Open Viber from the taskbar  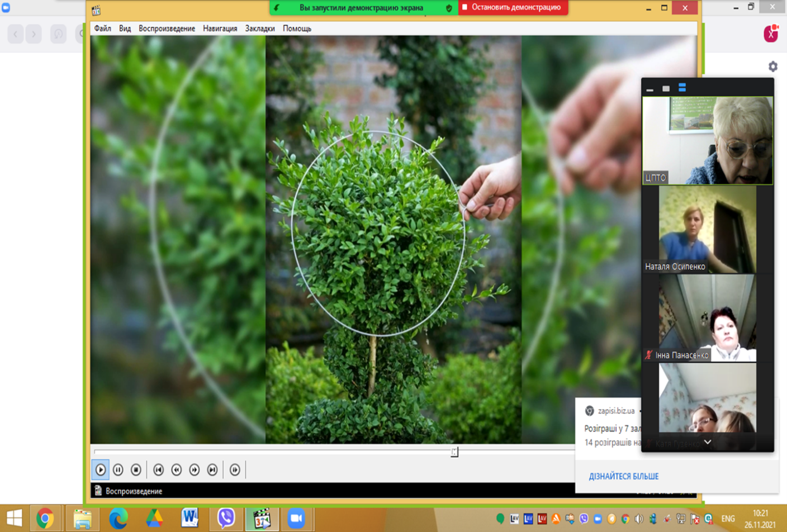coord(226,518)
